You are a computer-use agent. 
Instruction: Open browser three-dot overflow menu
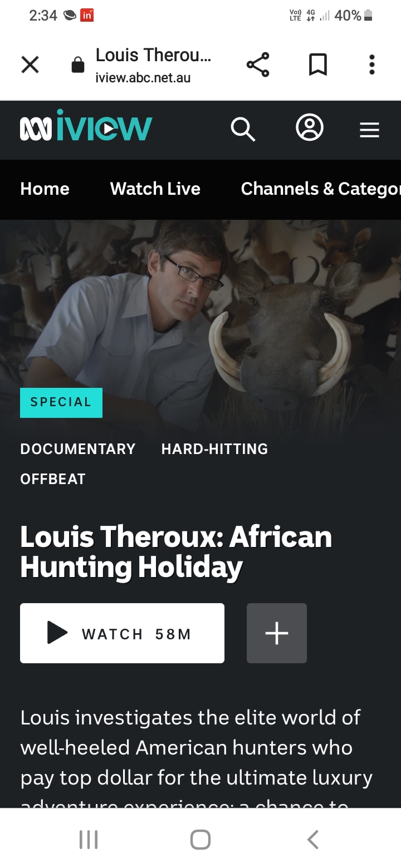[372, 65]
